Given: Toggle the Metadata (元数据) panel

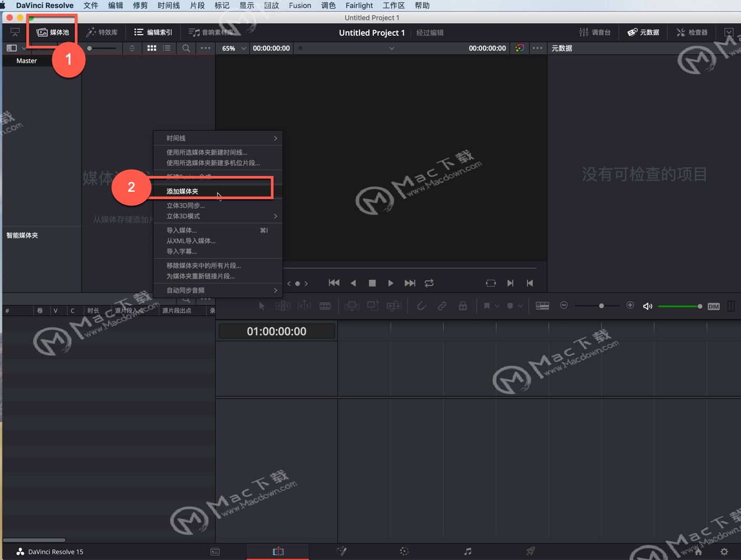Looking at the screenshot, I should tap(643, 32).
